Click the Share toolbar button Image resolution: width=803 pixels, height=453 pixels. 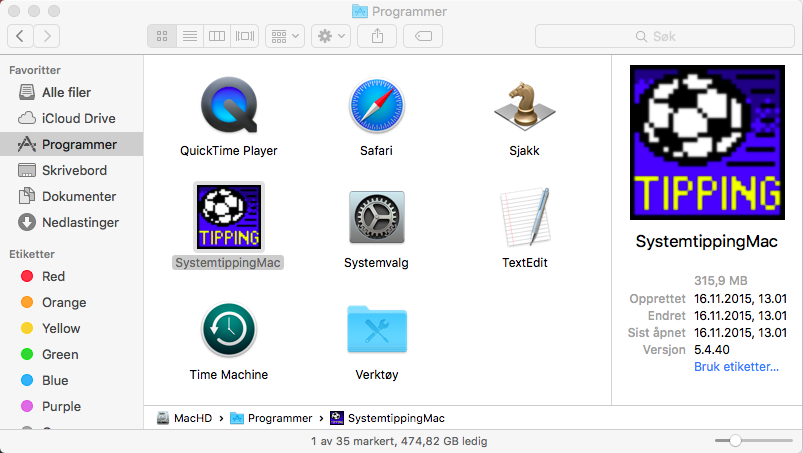pos(377,36)
